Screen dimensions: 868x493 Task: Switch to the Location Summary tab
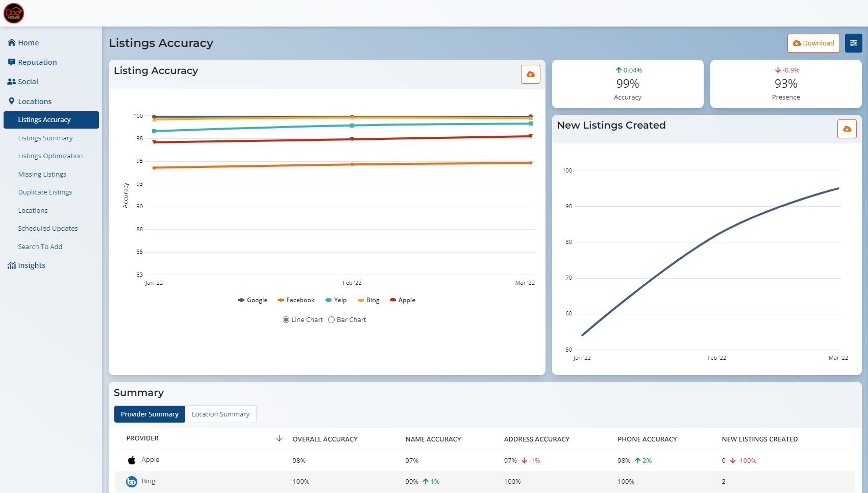coord(220,414)
